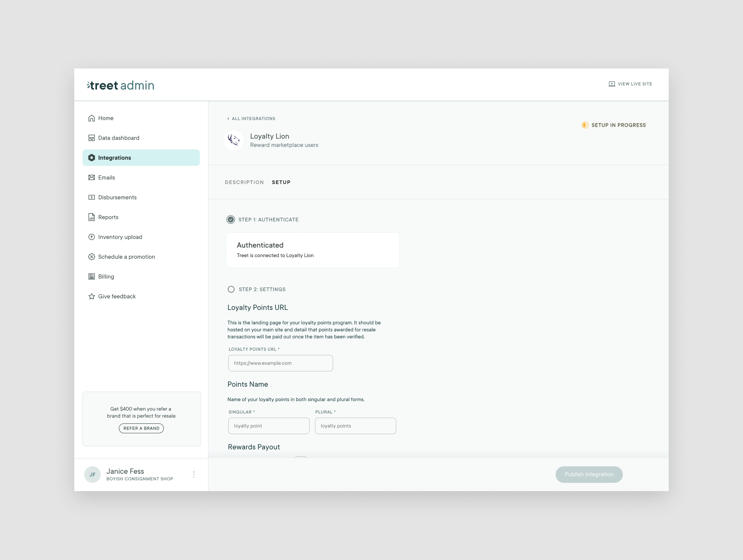Image resolution: width=743 pixels, height=560 pixels.
Task: Open the Data dashboard menu item
Action: [x=141, y=138]
